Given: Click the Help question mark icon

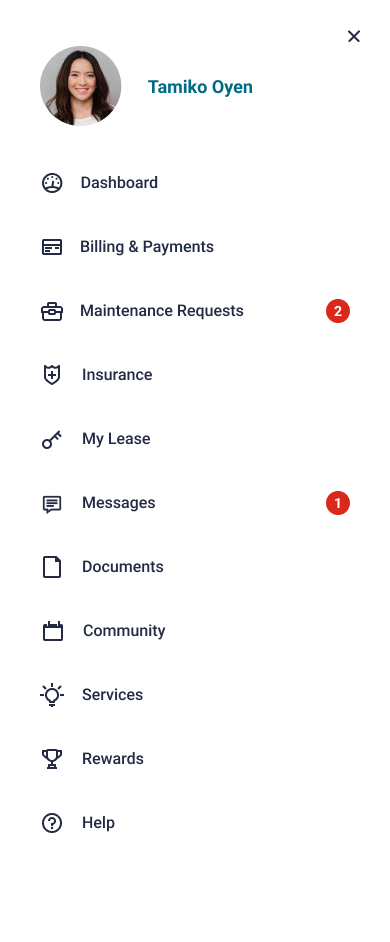Looking at the screenshot, I should [52, 823].
